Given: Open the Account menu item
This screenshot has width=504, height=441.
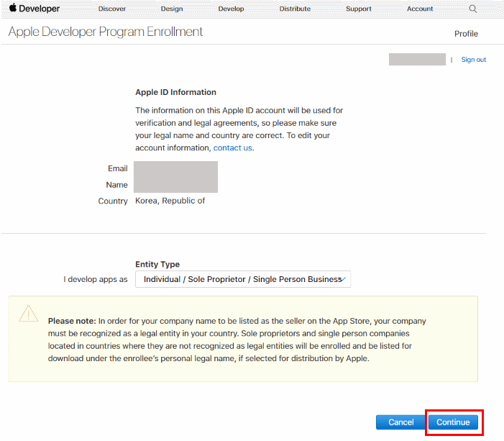Looking at the screenshot, I should point(420,9).
